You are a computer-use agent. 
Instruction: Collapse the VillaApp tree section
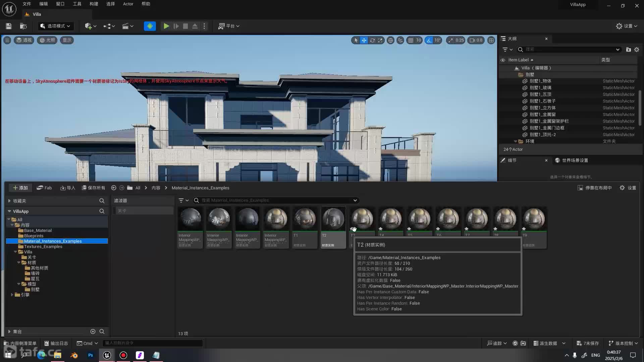coord(9,212)
